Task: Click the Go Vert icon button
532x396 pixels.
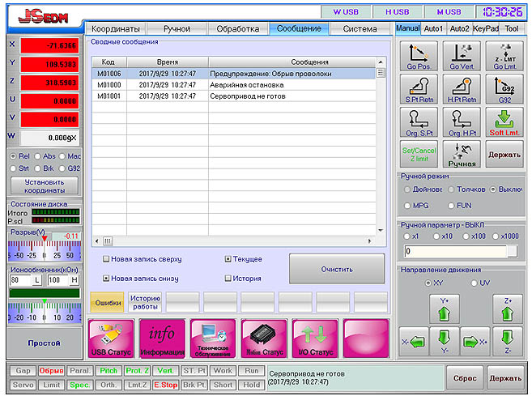Action: click(x=462, y=56)
